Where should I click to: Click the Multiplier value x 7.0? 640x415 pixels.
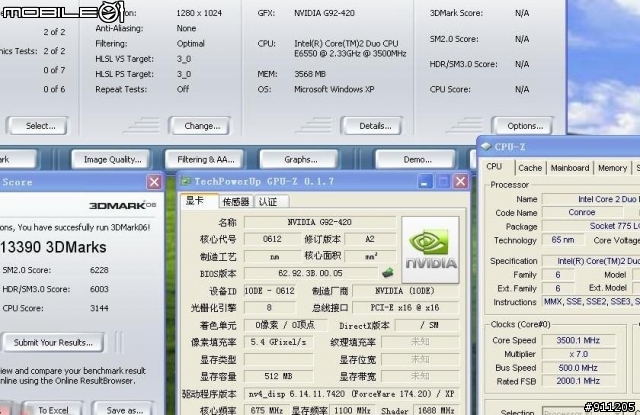[578, 354]
